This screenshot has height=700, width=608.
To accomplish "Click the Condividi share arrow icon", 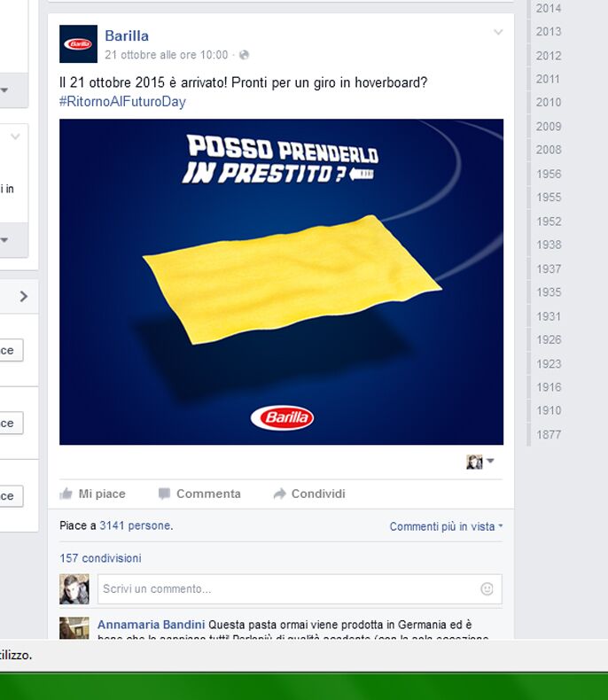I will click(279, 494).
